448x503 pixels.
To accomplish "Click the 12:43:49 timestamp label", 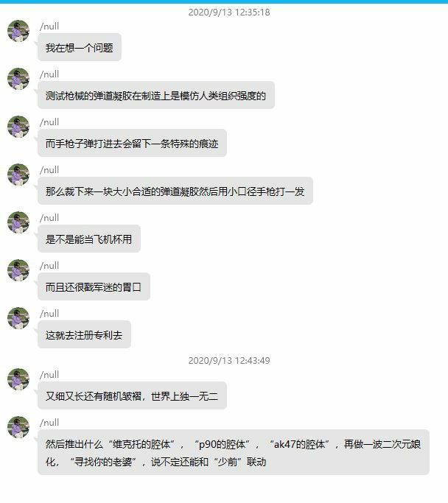I will click(229, 361).
